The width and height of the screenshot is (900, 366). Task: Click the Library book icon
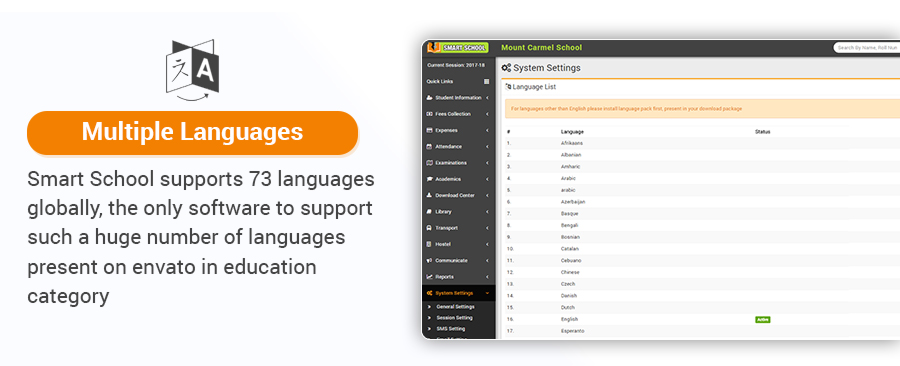429,212
